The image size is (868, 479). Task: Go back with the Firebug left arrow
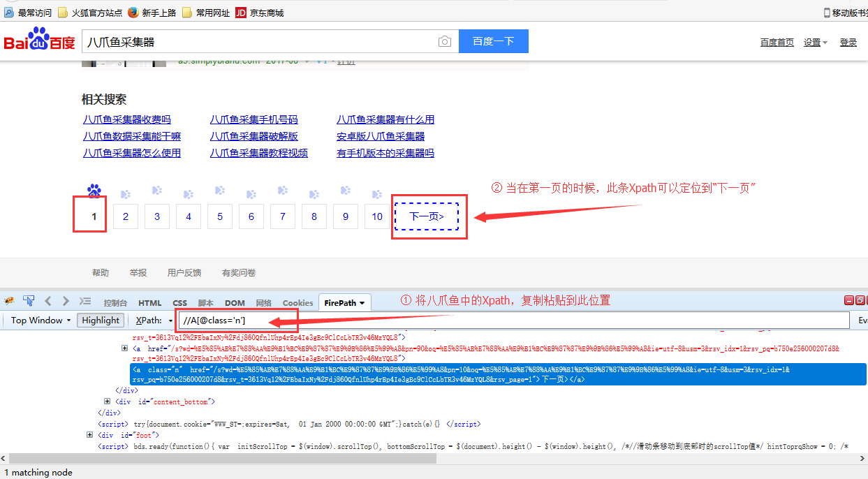pyautogui.click(x=48, y=302)
